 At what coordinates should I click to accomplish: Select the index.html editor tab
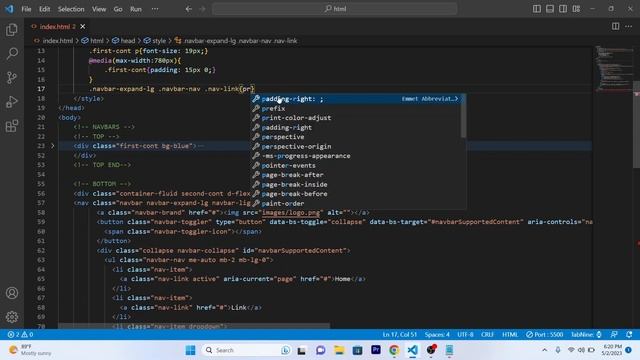click(x=57, y=27)
